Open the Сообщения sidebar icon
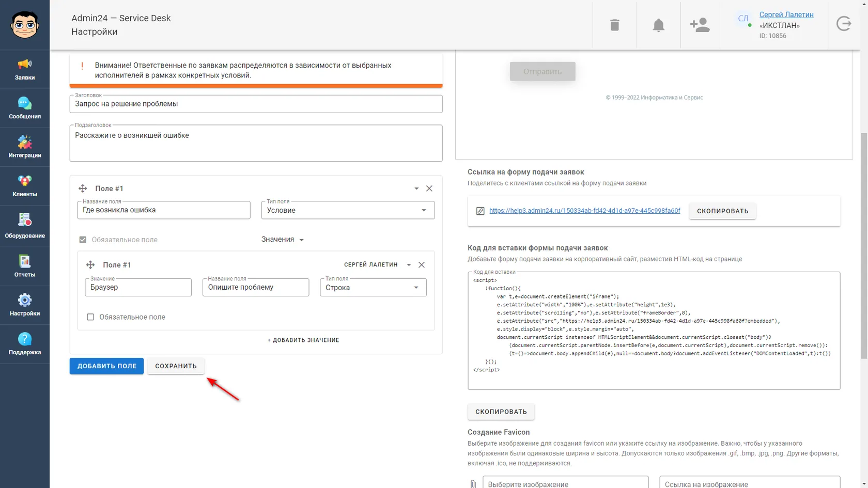The image size is (868, 488). click(25, 108)
